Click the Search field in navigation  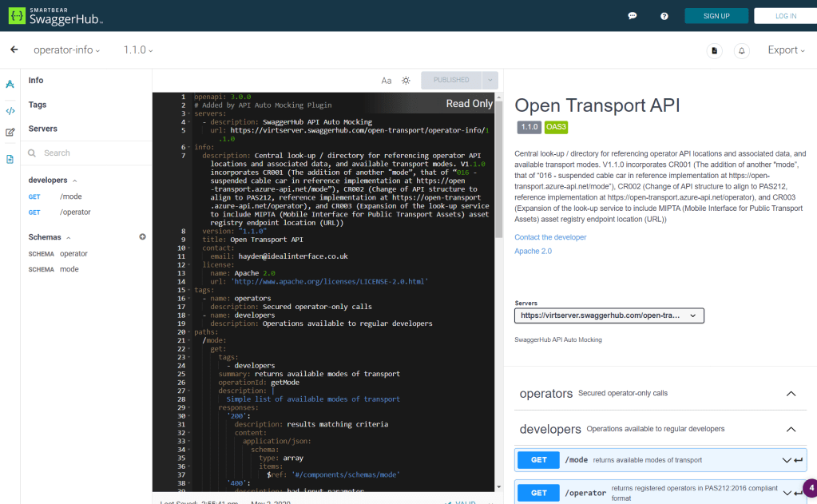pyautogui.click(x=88, y=153)
